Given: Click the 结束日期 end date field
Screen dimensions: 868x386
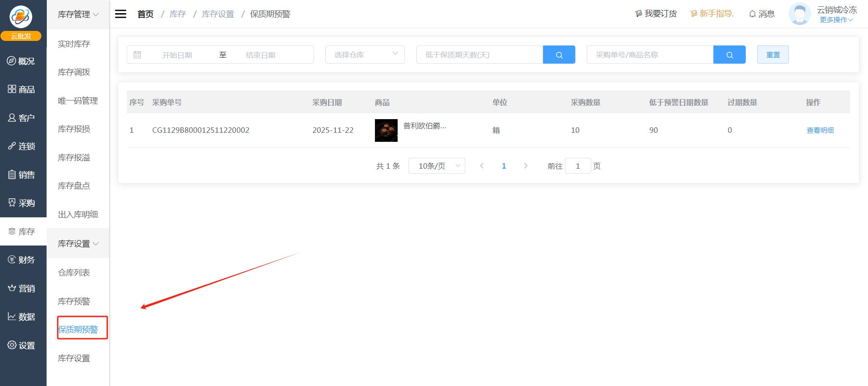Looking at the screenshot, I should point(261,55).
